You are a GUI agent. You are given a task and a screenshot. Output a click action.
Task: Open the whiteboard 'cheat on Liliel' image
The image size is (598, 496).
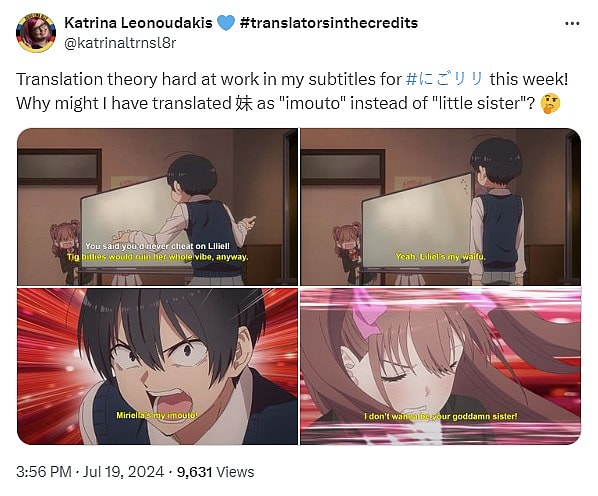point(158,207)
